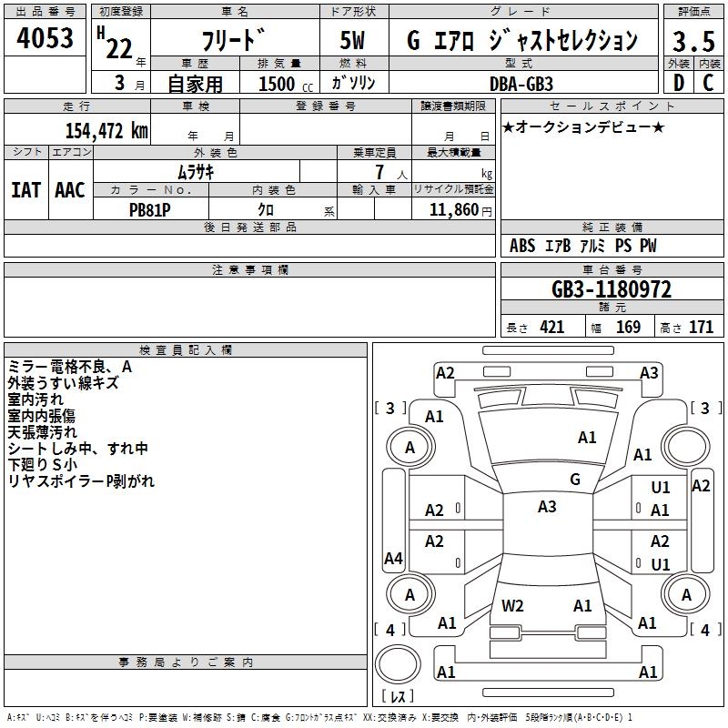The height and width of the screenshot is (728, 728).
Task: Select the W2 mark on the rear hatch
Action: tap(512, 606)
